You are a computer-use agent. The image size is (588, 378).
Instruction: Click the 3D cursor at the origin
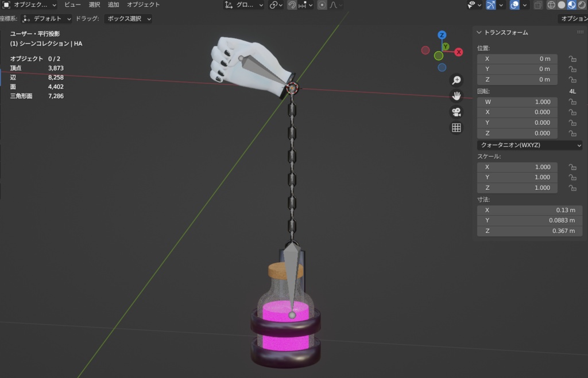(x=292, y=88)
